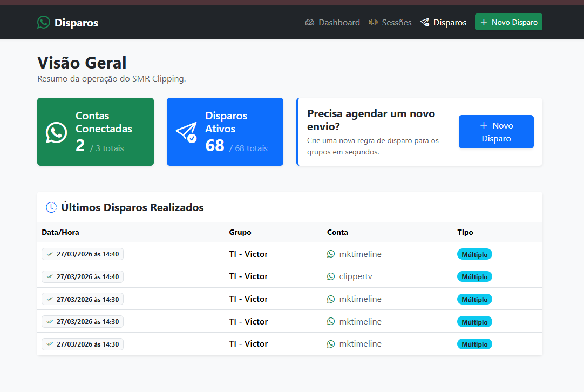Click the Grupo column header
Viewport: 584px width, 392px height.
point(240,233)
